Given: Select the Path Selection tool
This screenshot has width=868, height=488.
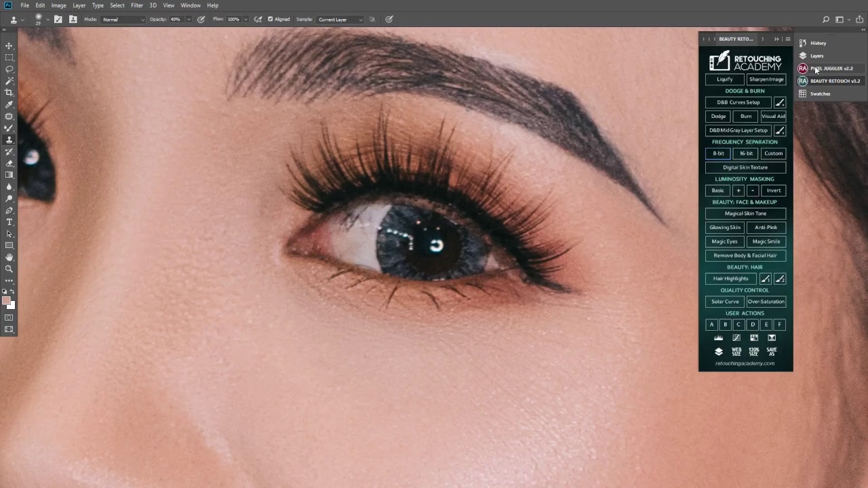Looking at the screenshot, I should click(9, 234).
